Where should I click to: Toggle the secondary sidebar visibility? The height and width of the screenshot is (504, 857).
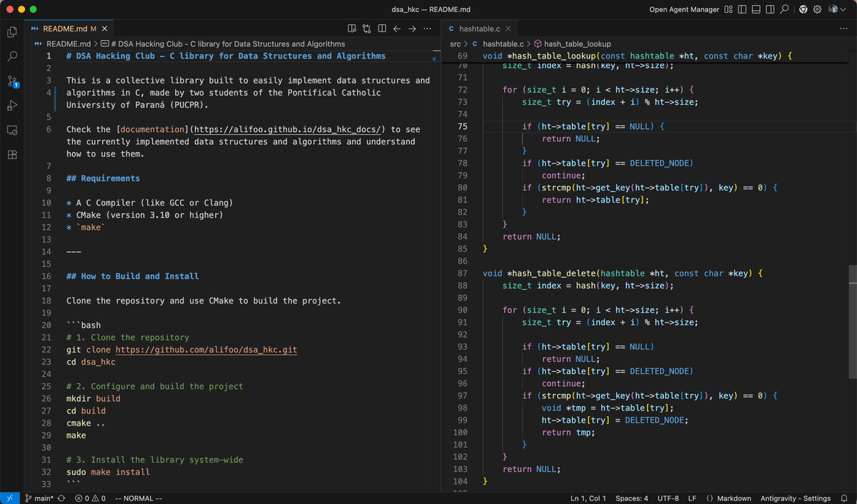coord(771,10)
